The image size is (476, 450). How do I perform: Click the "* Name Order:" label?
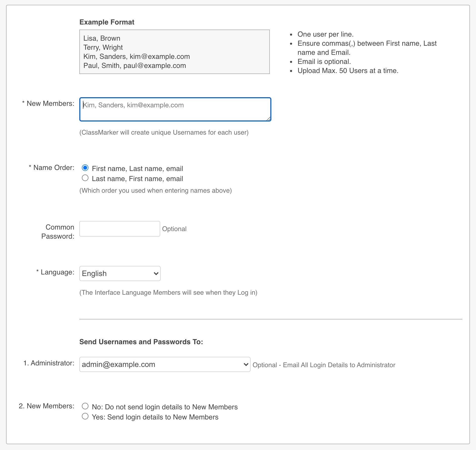[x=52, y=168]
